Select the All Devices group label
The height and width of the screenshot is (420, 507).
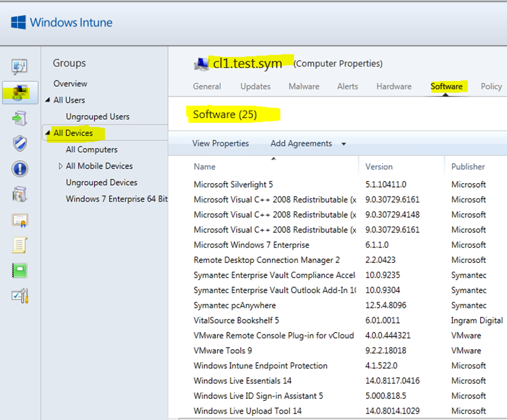tap(73, 133)
